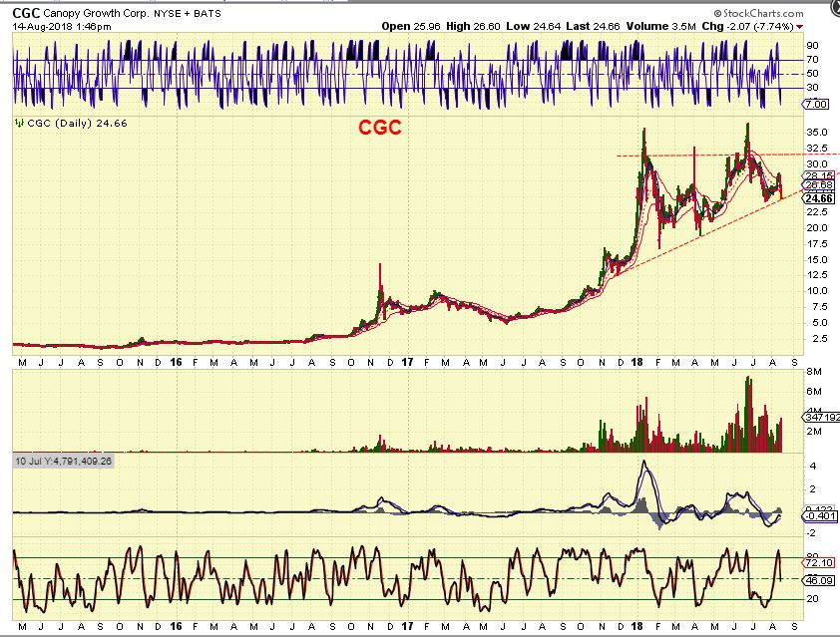Click the 35.0 price axis label
Image resolution: width=840 pixels, height=637 pixels.
click(x=816, y=133)
